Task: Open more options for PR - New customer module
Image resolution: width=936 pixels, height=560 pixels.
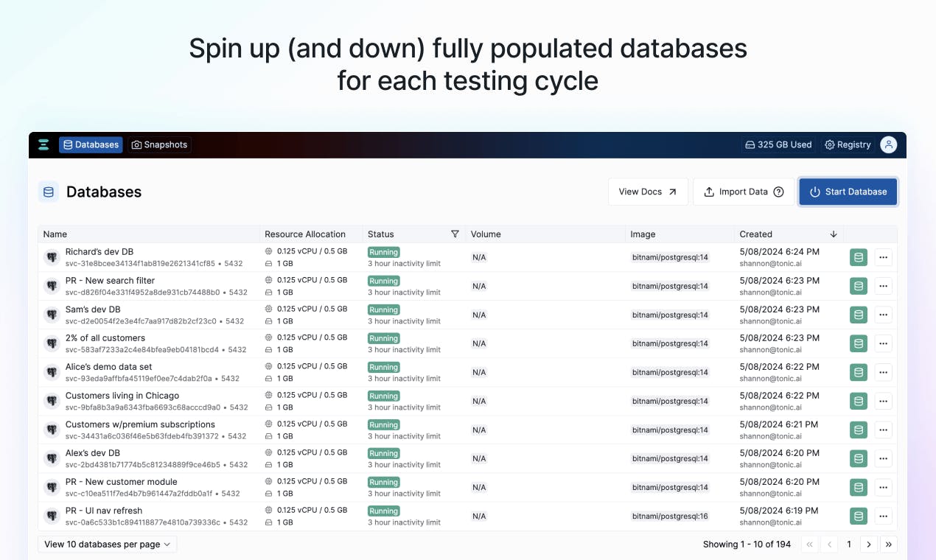Action: (883, 487)
